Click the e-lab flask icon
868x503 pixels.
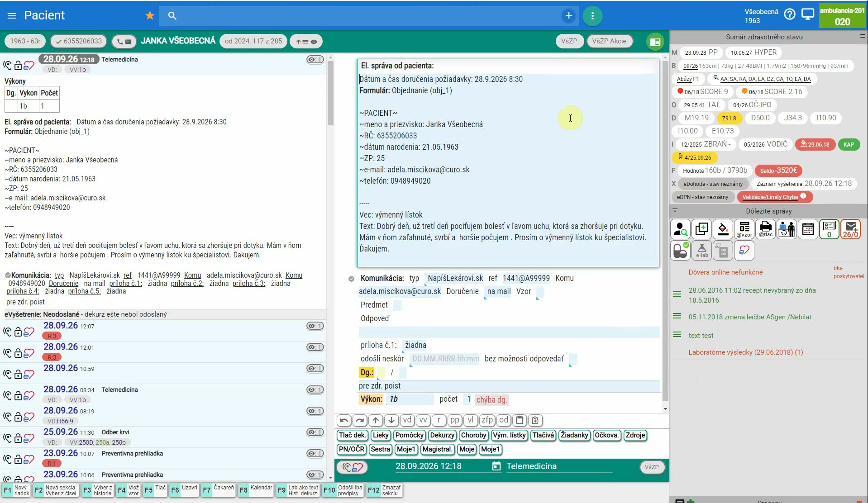(x=702, y=251)
